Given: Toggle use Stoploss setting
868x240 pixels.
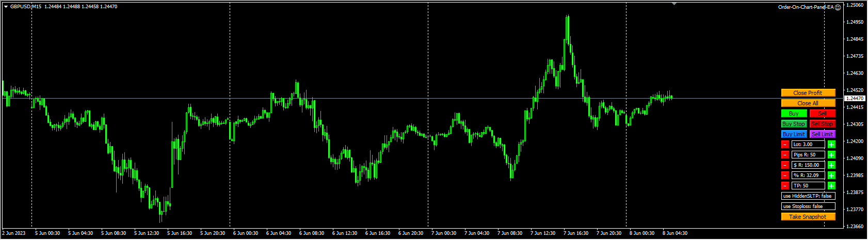Looking at the screenshot, I should pos(808,206).
